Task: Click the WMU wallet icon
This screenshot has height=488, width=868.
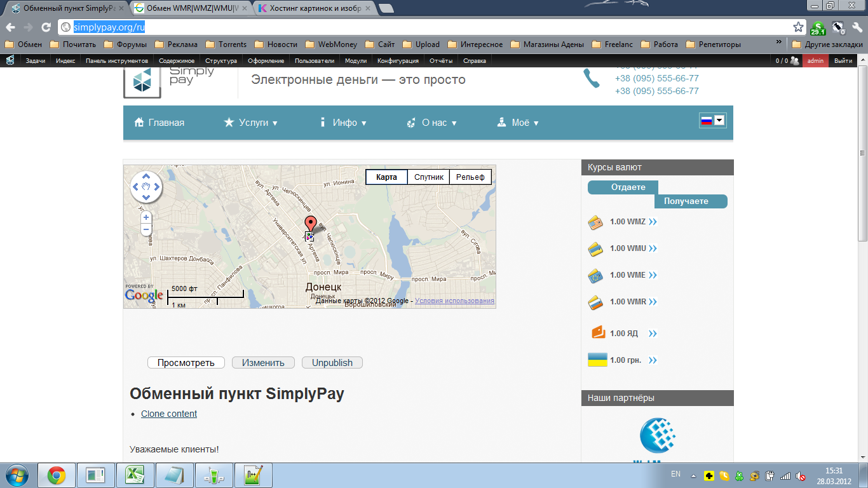Action: [x=595, y=249]
